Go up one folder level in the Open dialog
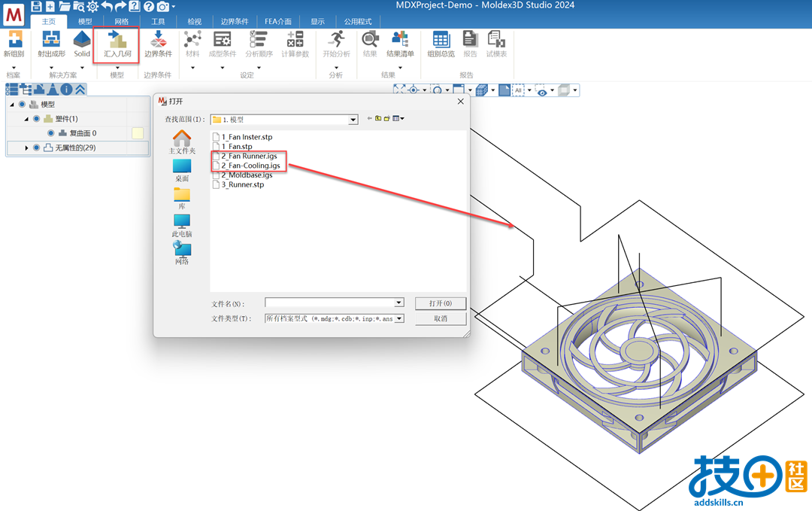812x511 pixels. [x=378, y=119]
